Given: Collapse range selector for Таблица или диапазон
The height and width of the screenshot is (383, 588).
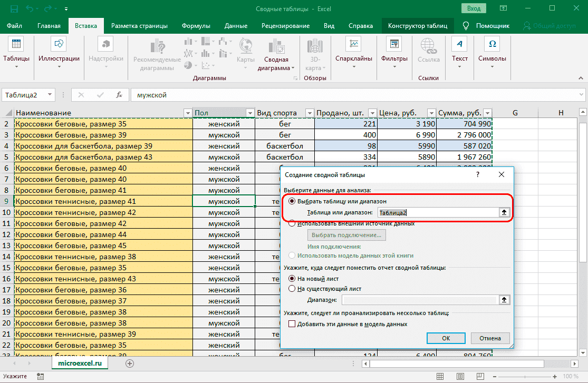Looking at the screenshot, I should (x=504, y=212).
